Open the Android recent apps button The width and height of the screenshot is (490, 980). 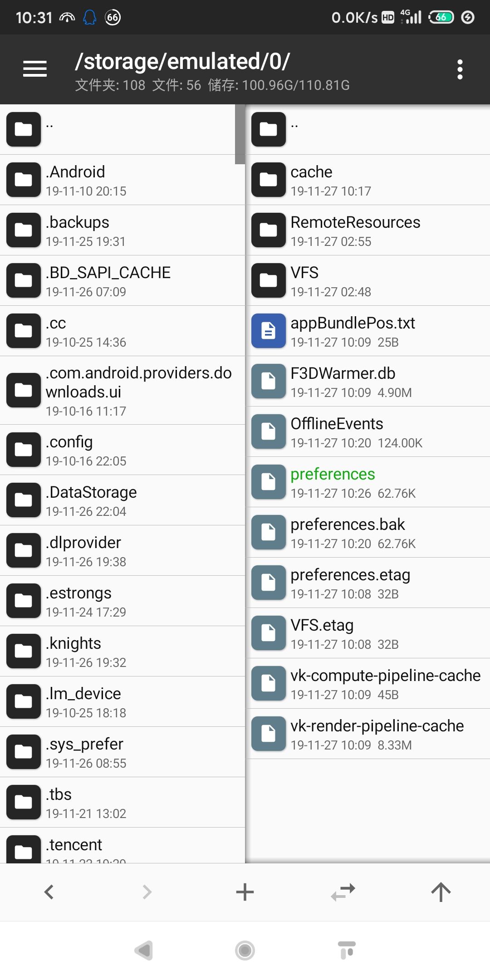[347, 950]
